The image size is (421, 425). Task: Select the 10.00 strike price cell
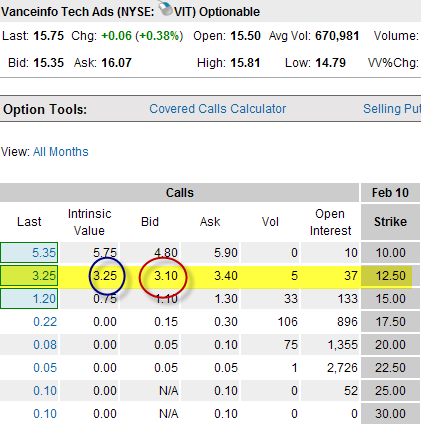[390, 253]
